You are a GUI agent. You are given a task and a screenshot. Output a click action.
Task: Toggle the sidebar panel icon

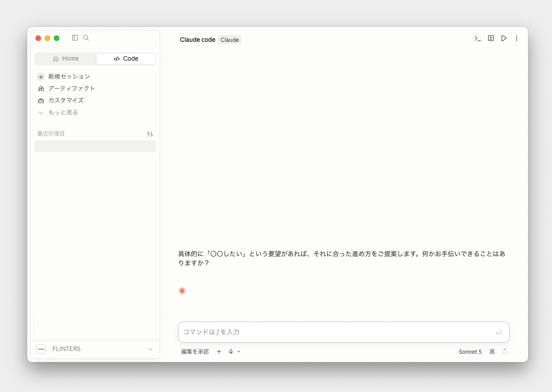click(x=75, y=38)
